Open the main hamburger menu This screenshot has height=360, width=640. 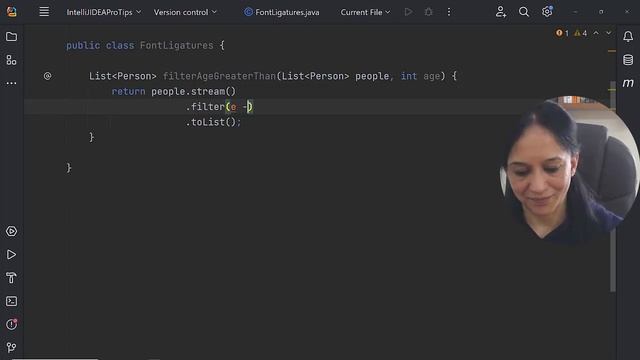pyautogui.click(x=44, y=12)
